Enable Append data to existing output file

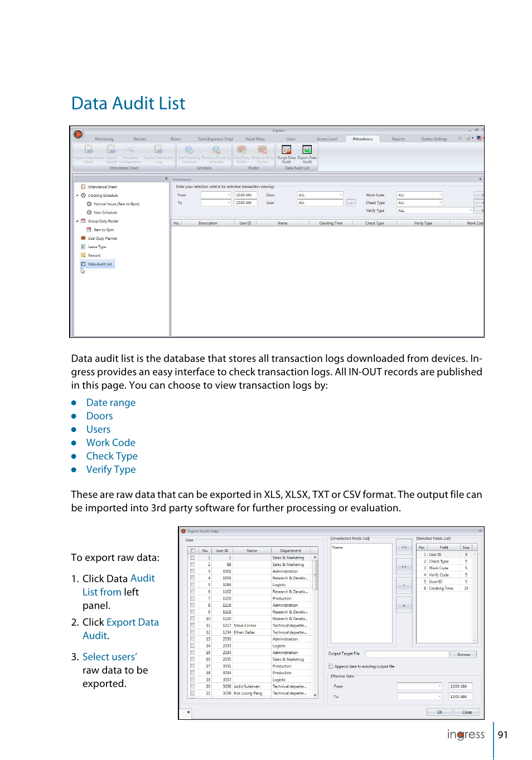(x=331, y=666)
